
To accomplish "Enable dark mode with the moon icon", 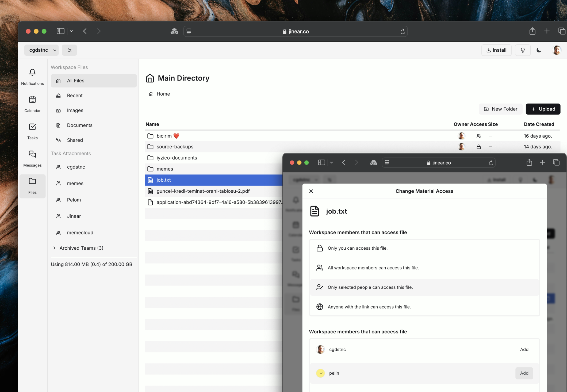I will tap(539, 50).
